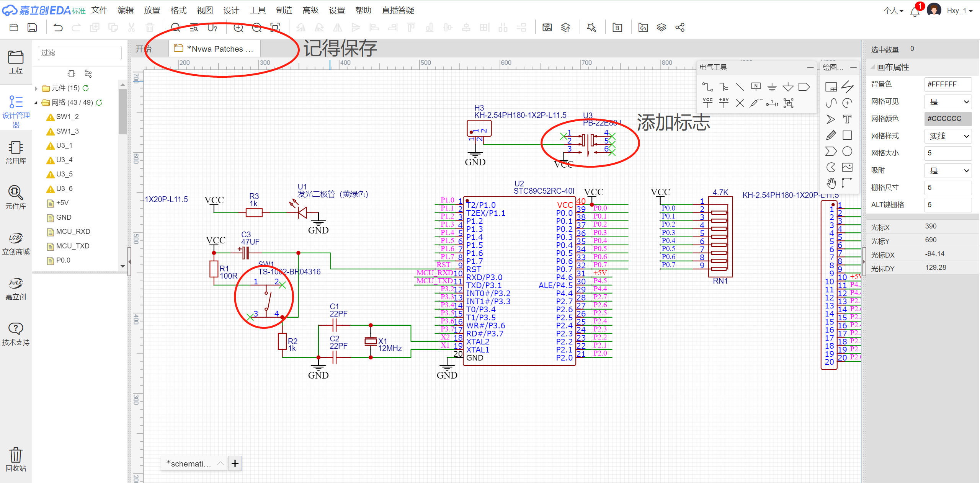This screenshot has width=980, height=483.
Task: Open the 网格可见 grid visible dropdown
Action: tap(948, 101)
